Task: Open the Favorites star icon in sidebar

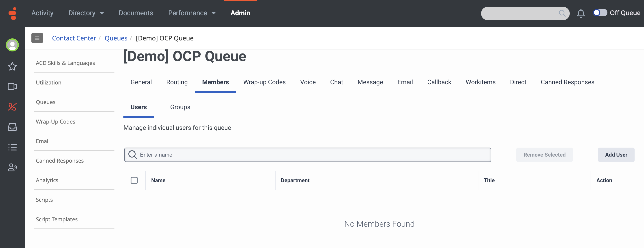Action: tap(12, 66)
